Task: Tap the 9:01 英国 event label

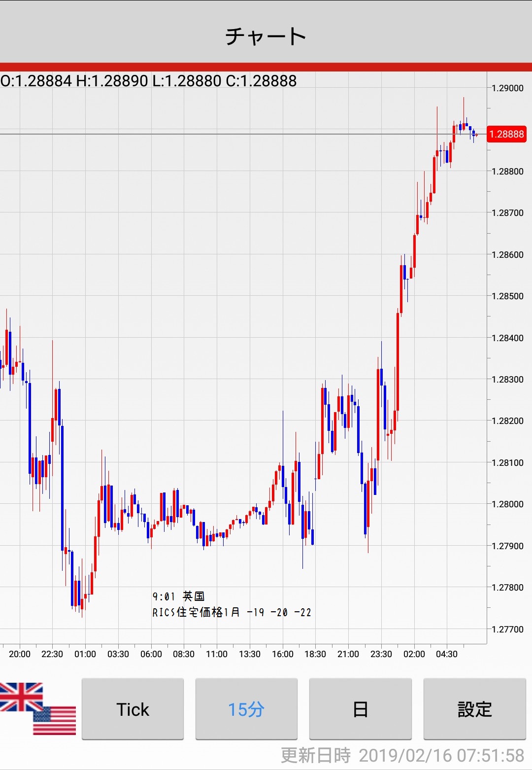Action: click(178, 596)
